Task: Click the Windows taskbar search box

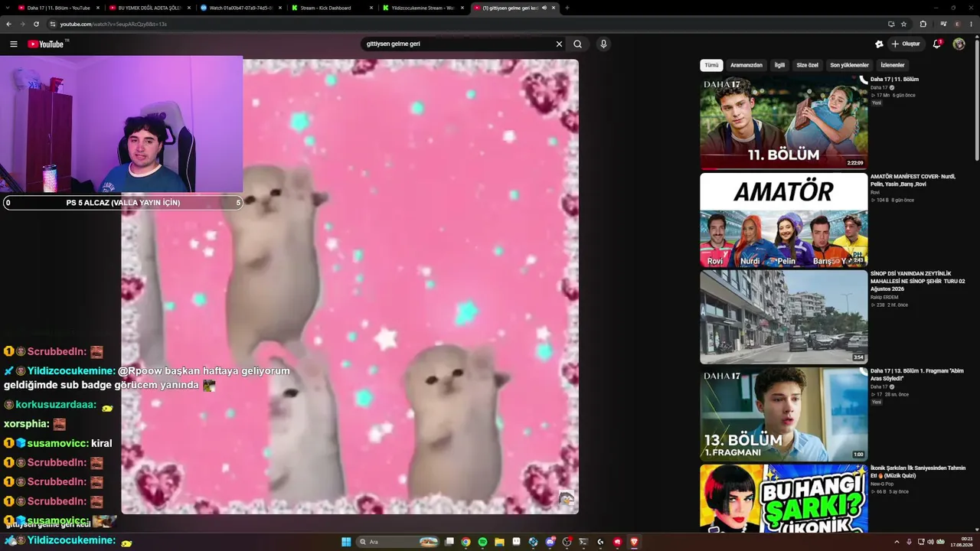Action: pos(398,542)
